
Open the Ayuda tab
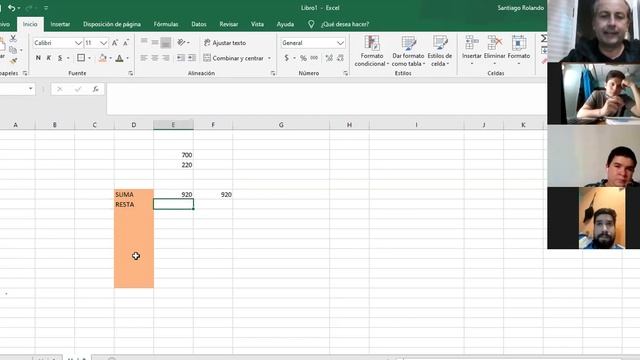coord(285,24)
